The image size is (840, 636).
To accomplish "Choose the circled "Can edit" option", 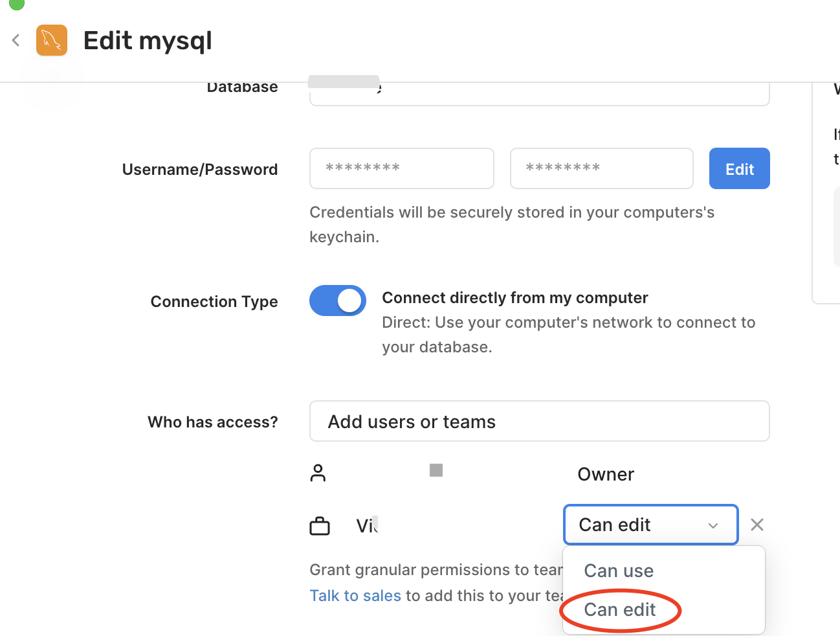I will tap(620, 609).
